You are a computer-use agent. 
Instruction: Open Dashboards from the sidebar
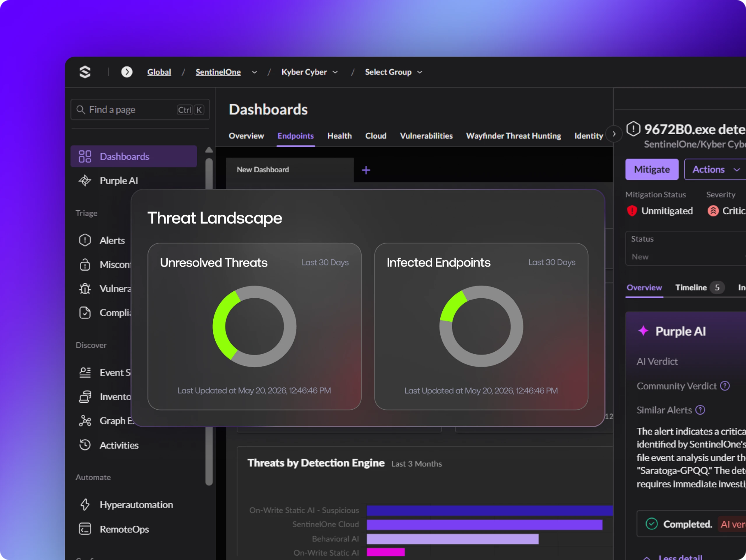[x=133, y=156]
